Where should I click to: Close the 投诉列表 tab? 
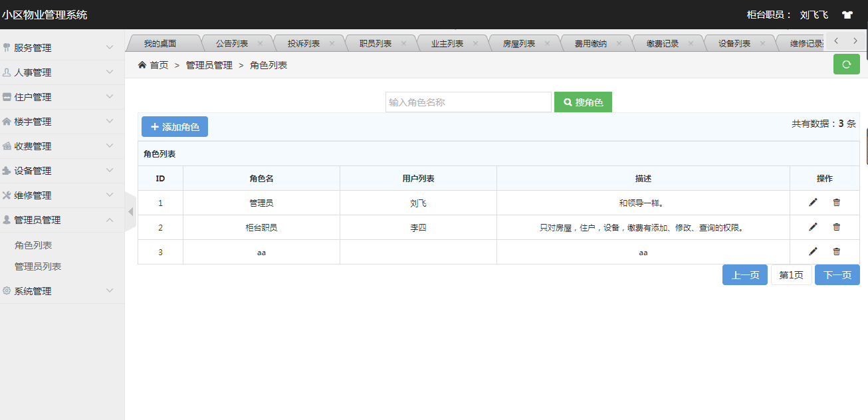click(332, 44)
